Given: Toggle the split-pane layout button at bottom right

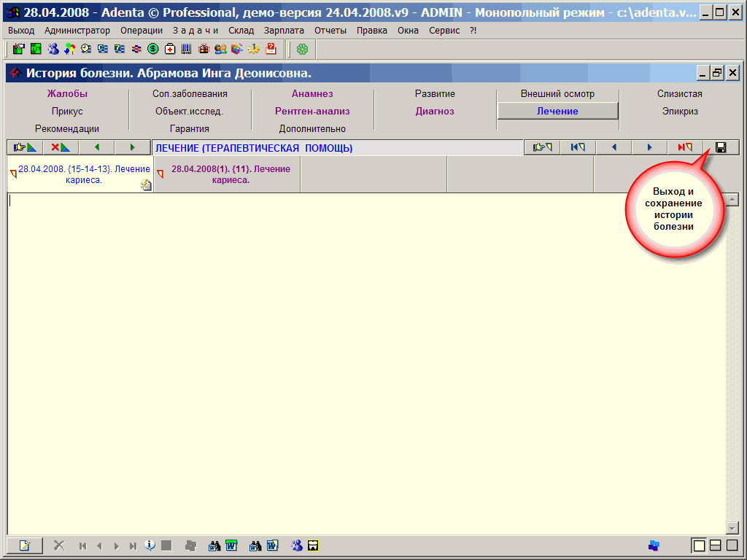Looking at the screenshot, I should [716, 545].
